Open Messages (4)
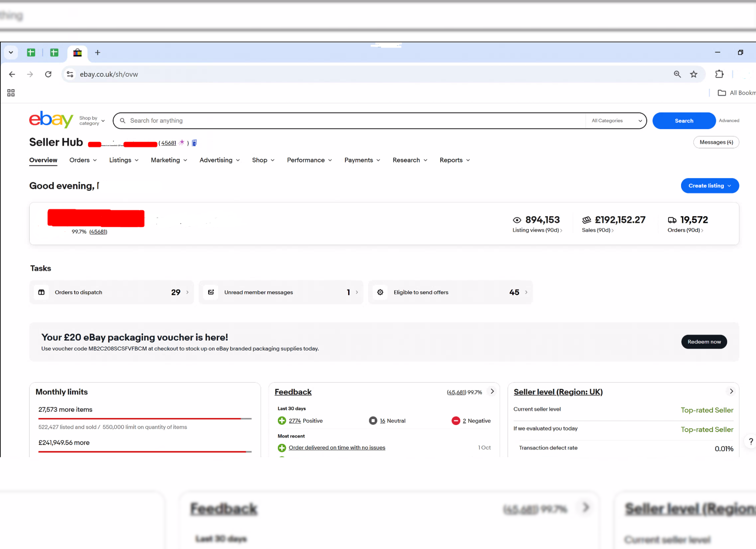The height and width of the screenshot is (549, 756). point(716,142)
